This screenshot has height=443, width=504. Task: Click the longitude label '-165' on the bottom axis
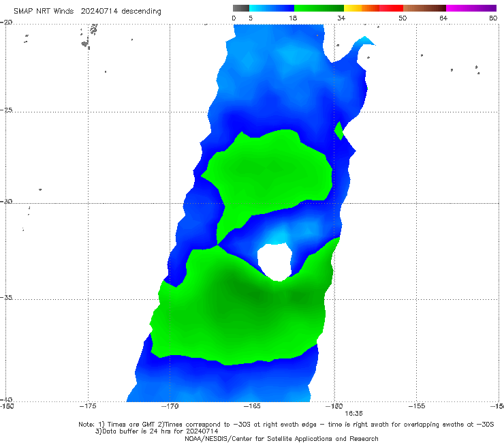(x=252, y=406)
